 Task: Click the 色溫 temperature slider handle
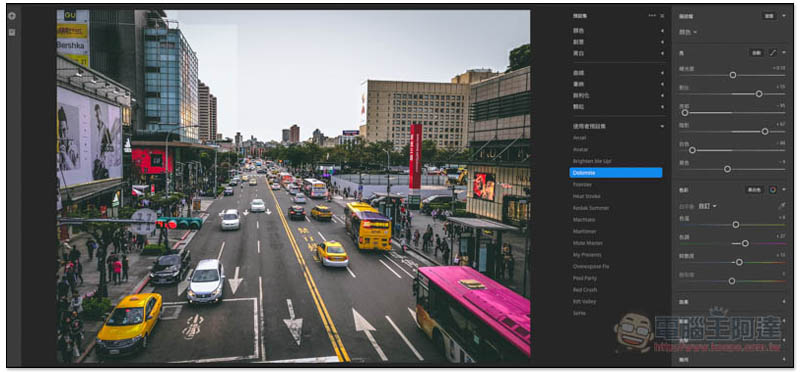pyautogui.click(x=736, y=225)
